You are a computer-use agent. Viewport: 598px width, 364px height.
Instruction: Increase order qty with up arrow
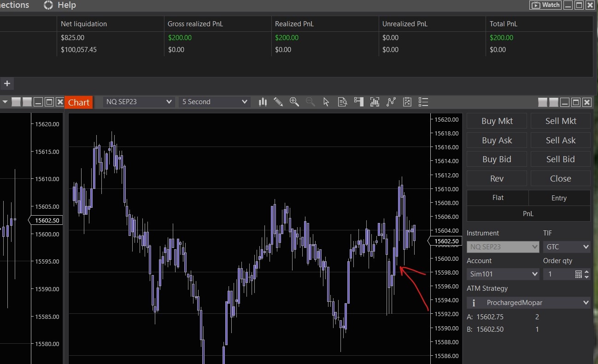point(586,272)
